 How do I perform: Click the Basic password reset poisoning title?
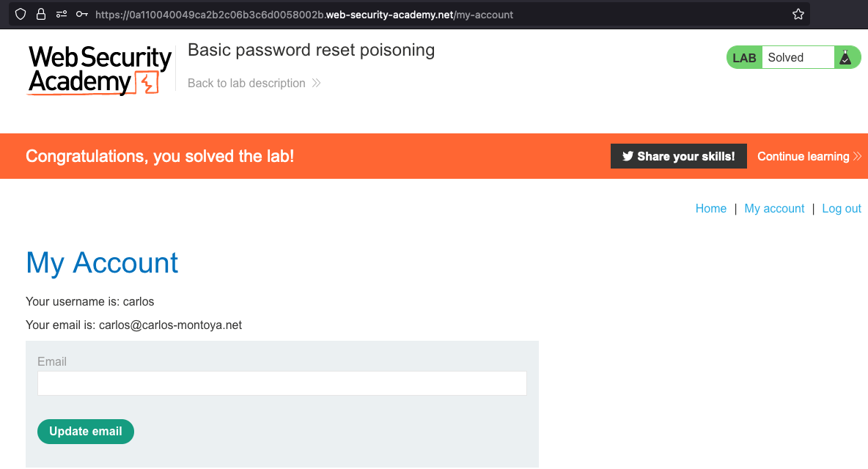click(x=311, y=50)
